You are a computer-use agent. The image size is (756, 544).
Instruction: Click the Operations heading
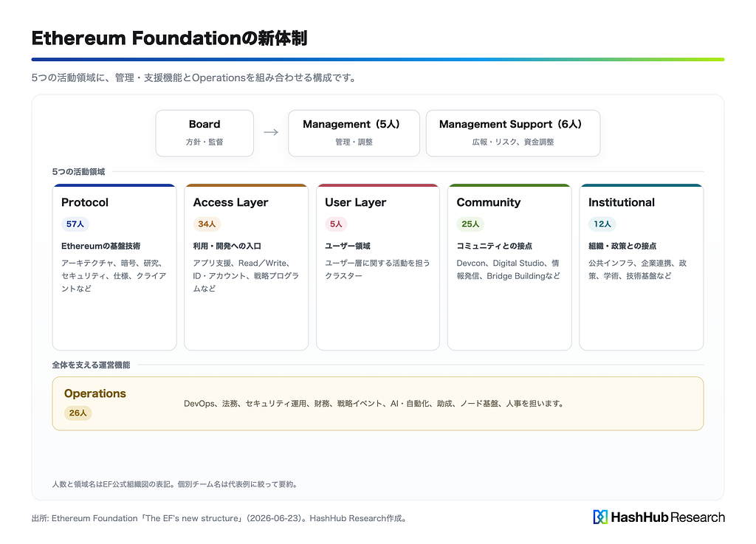click(x=95, y=393)
